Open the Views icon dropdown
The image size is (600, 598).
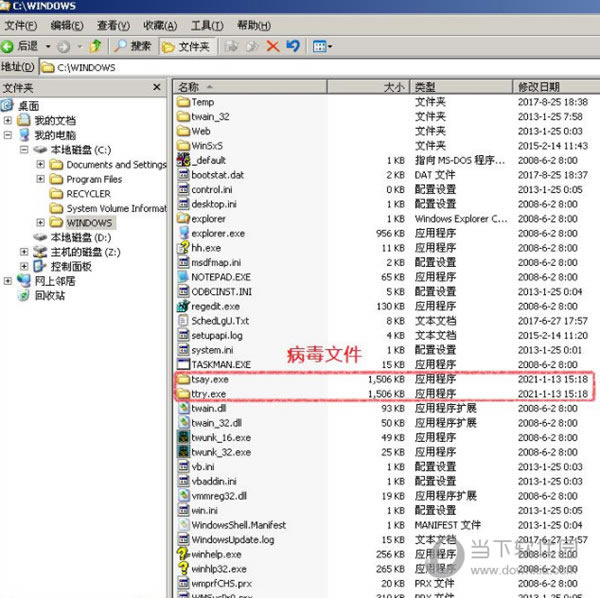(322, 47)
